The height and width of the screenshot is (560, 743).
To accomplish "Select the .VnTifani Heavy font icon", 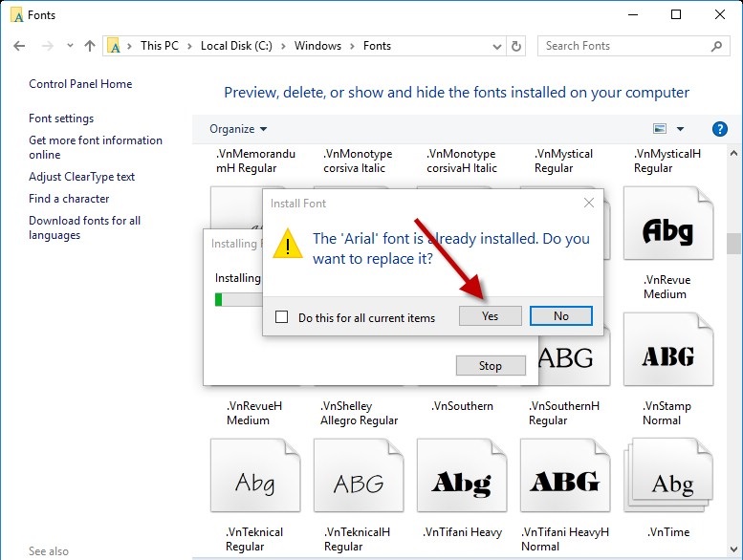I will pyautogui.click(x=462, y=475).
